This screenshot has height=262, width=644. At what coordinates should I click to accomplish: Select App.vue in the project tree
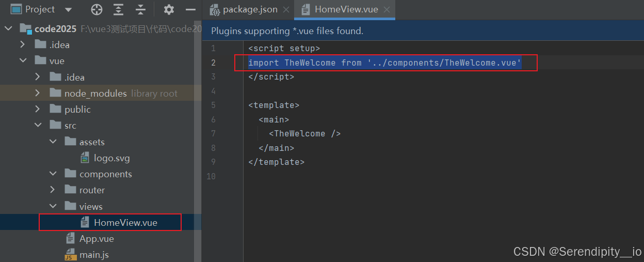click(x=101, y=239)
